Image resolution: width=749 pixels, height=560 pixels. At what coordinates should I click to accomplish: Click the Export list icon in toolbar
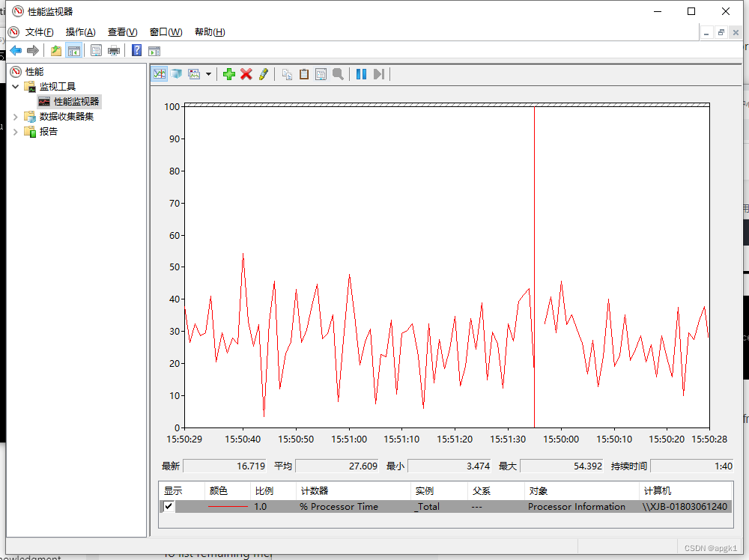(96, 50)
